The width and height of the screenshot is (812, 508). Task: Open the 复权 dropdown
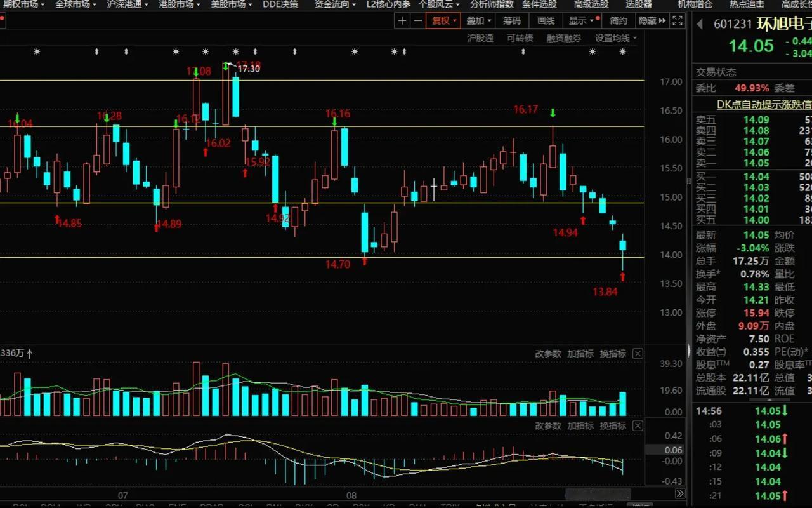pyautogui.click(x=445, y=20)
